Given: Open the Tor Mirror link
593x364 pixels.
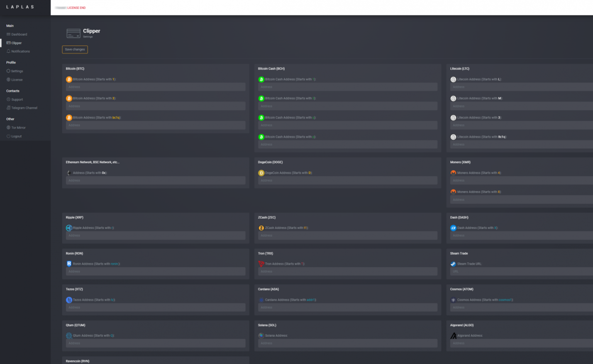Looking at the screenshot, I should (x=16, y=128).
